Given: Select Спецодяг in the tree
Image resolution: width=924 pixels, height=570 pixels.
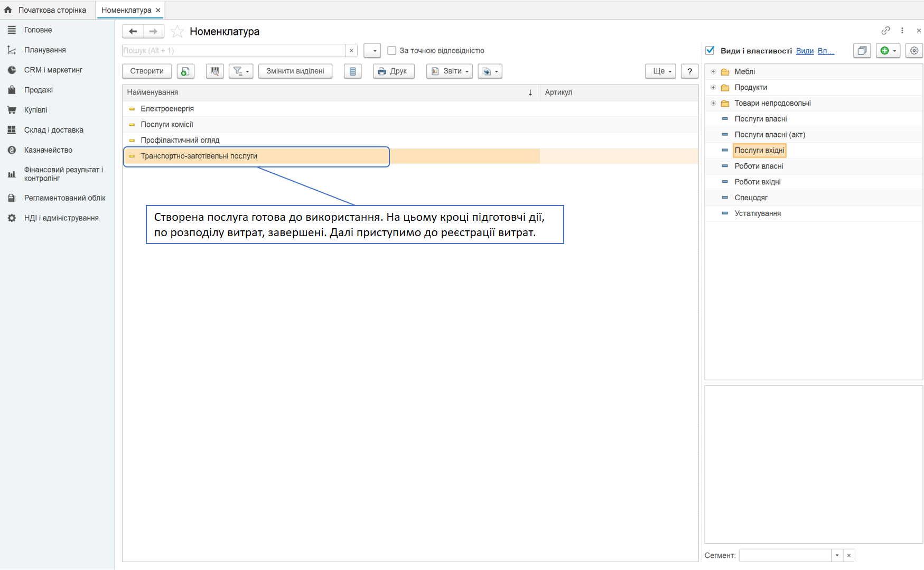Looking at the screenshot, I should tap(751, 198).
